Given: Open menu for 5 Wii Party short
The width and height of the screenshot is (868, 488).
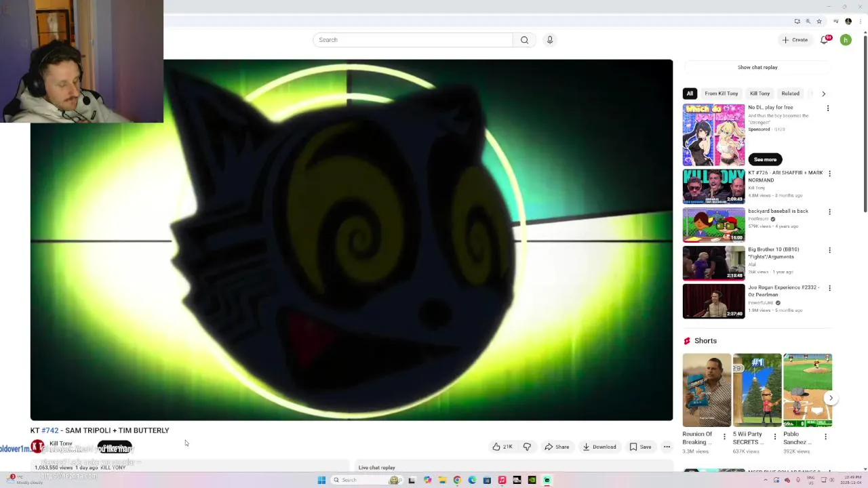Looking at the screenshot, I should (x=774, y=437).
